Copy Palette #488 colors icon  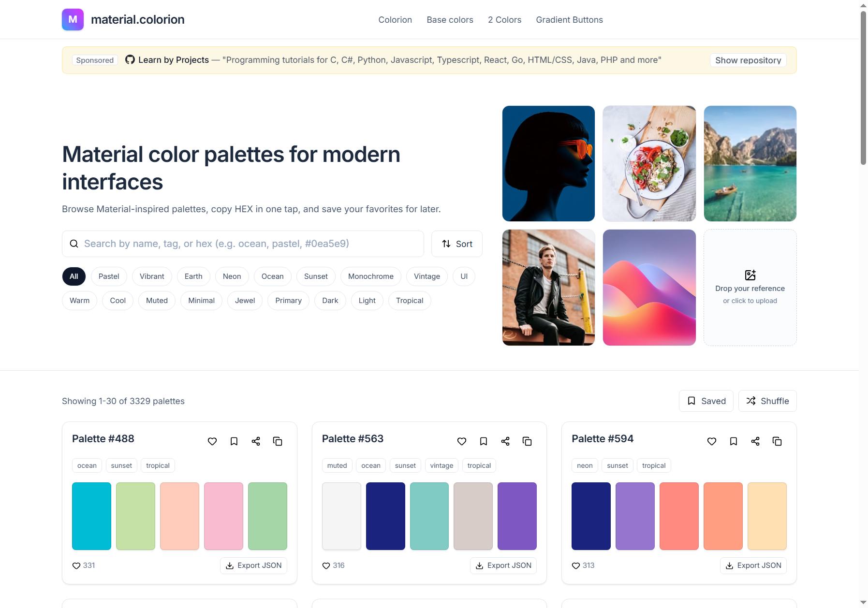click(x=278, y=441)
